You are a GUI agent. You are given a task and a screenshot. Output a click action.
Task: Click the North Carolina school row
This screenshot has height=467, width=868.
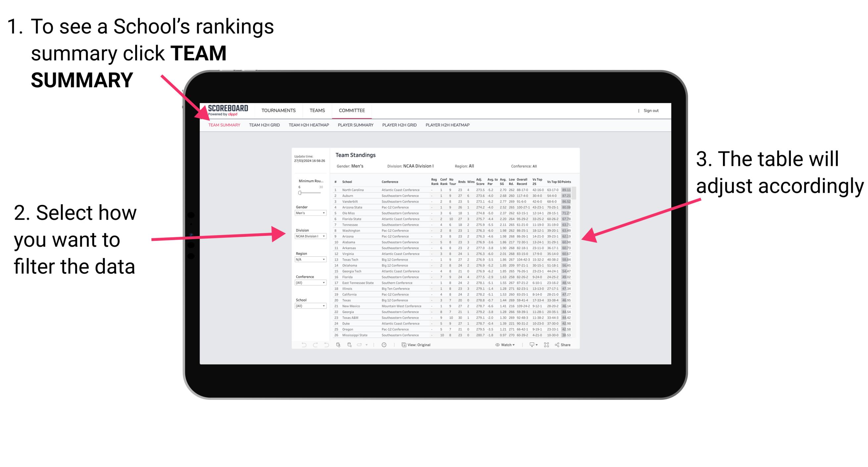click(445, 189)
